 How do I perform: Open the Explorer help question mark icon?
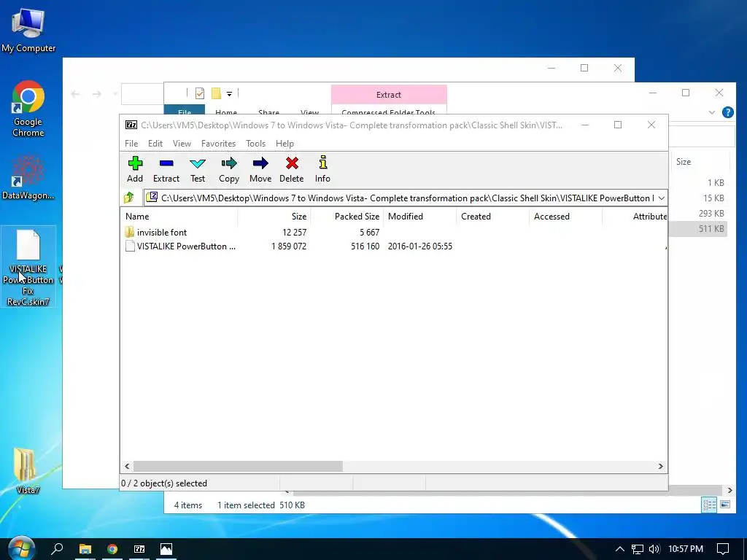pos(727,112)
